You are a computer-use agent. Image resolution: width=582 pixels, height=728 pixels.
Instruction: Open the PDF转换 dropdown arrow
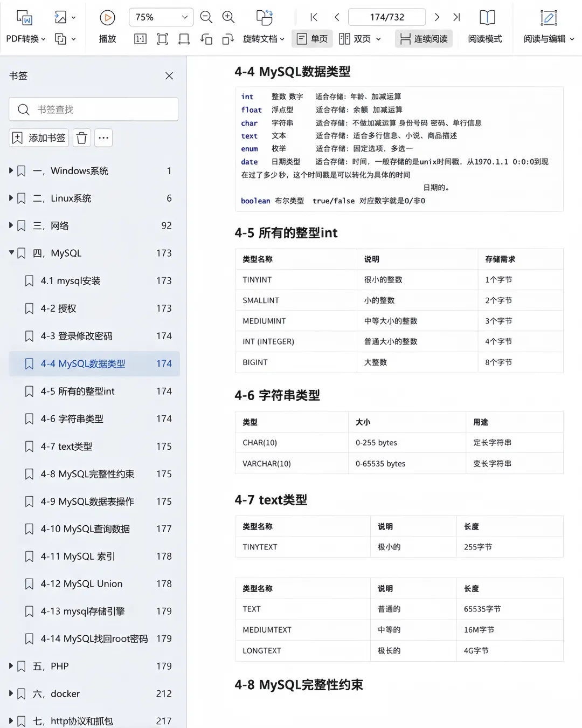point(43,39)
